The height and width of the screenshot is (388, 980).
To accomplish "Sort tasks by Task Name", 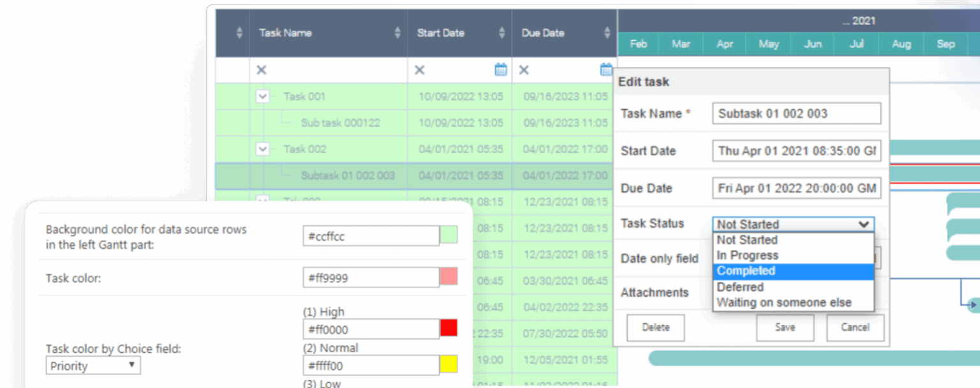I will pyautogui.click(x=397, y=33).
